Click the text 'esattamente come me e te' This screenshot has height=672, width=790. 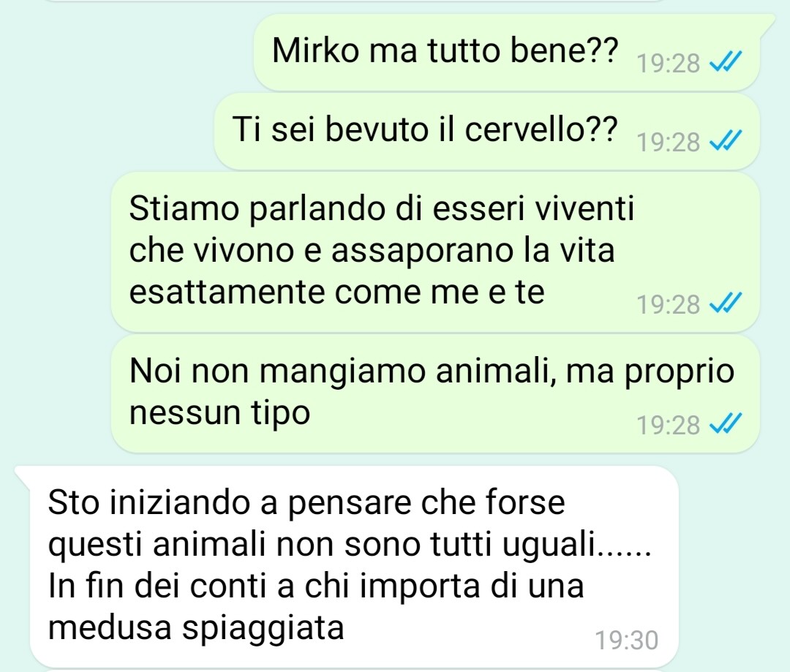click(336, 292)
